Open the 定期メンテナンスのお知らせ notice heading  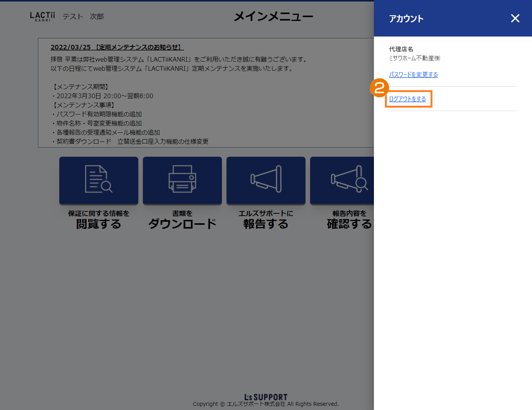coord(117,47)
